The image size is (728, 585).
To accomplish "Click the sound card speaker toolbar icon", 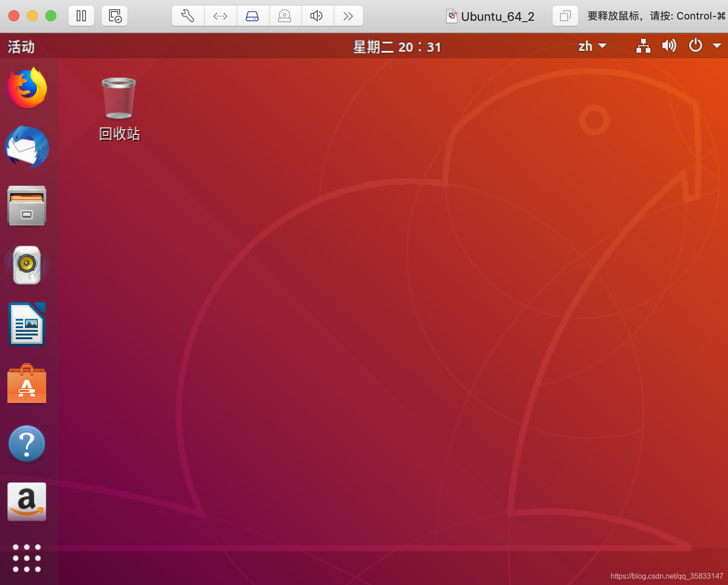I will (x=317, y=16).
